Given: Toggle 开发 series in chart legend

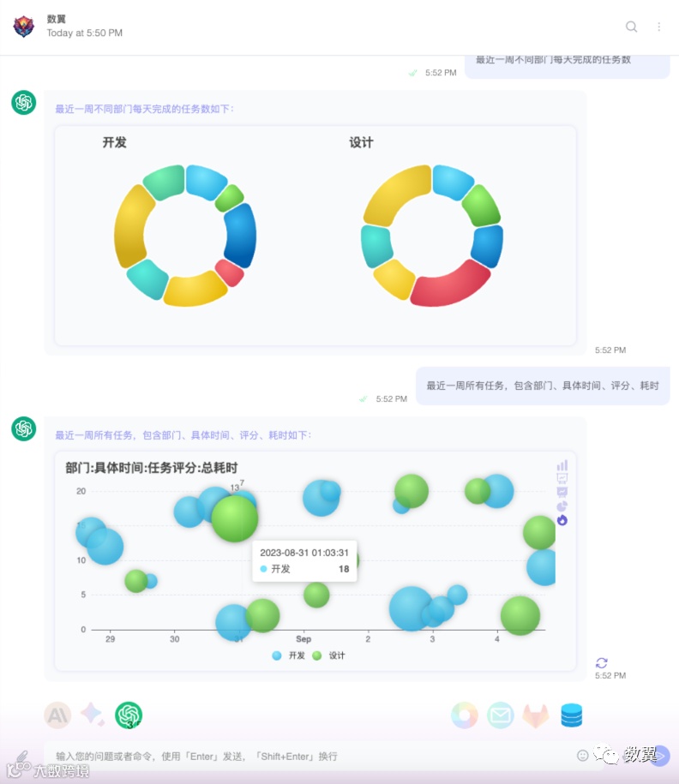Looking at the screenshot, I should (x=288, y=655).
